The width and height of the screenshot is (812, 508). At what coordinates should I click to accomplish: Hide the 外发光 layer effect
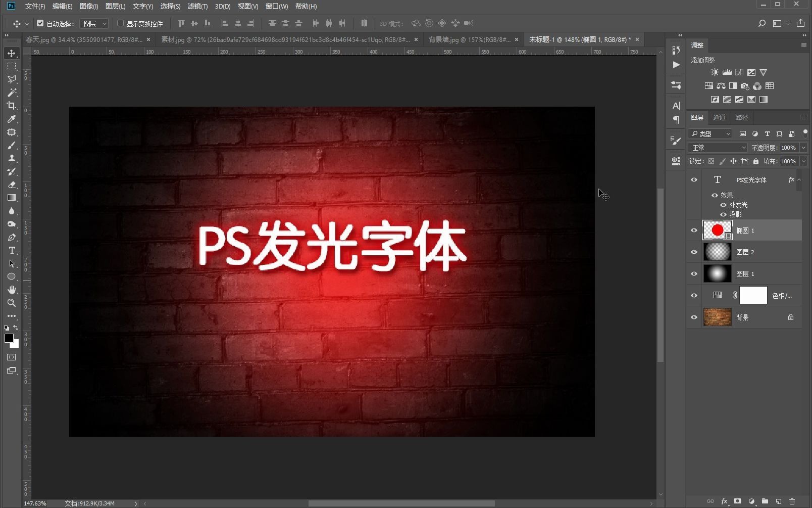[724, 205]
